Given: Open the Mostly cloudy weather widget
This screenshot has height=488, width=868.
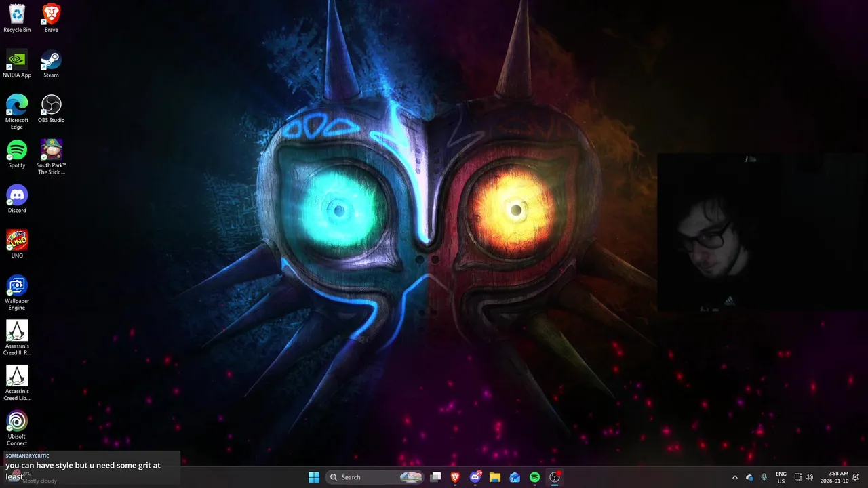Looking at the screenshot, I should [34, 477].
